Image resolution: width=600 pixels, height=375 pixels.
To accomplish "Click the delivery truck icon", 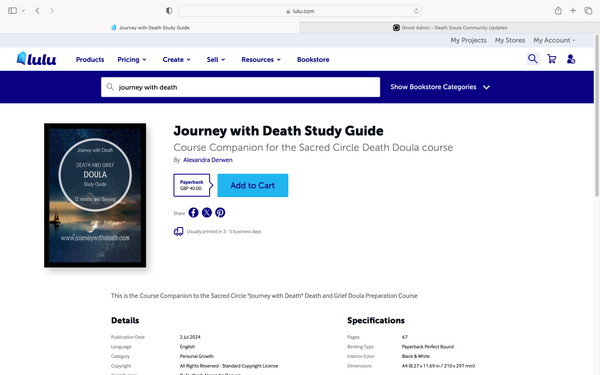I will [178, 232].
